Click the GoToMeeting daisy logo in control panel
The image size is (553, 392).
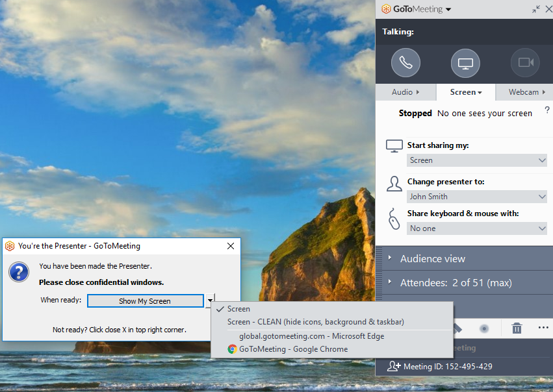pyautogui.click(x=386, y=9)
